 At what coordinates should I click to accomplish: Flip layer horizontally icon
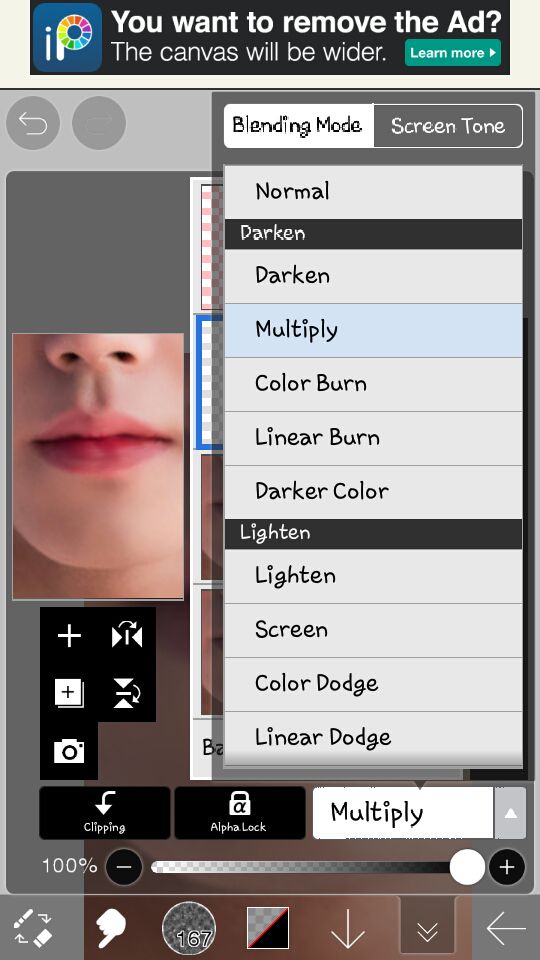[127, 636]
